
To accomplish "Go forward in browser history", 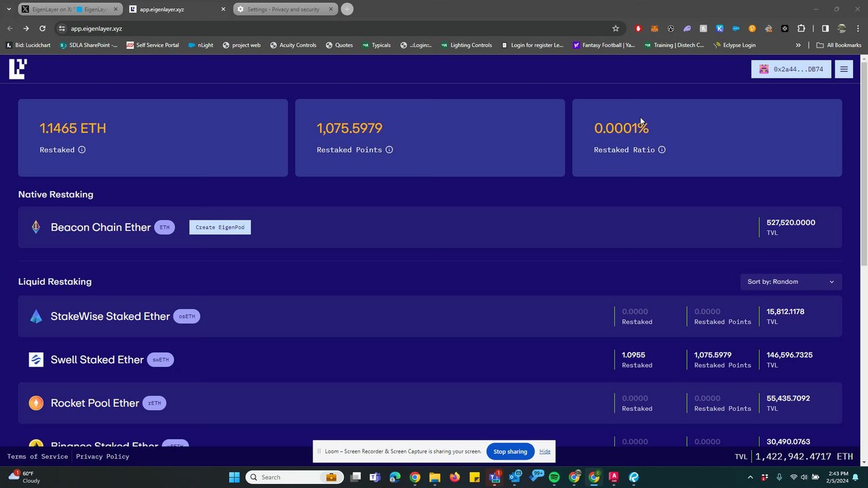I will point(26,28).
